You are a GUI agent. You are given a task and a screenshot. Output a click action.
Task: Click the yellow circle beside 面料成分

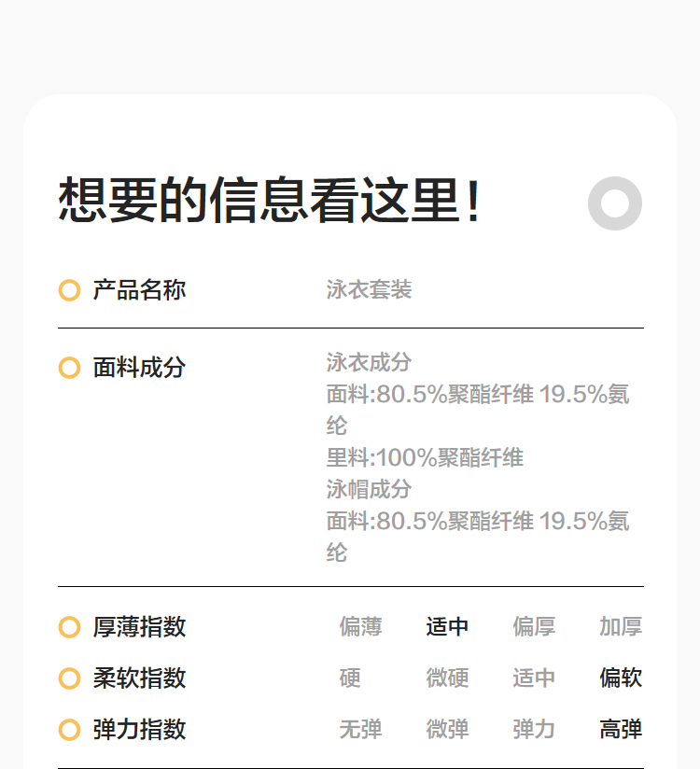click(x=69, y=368)
